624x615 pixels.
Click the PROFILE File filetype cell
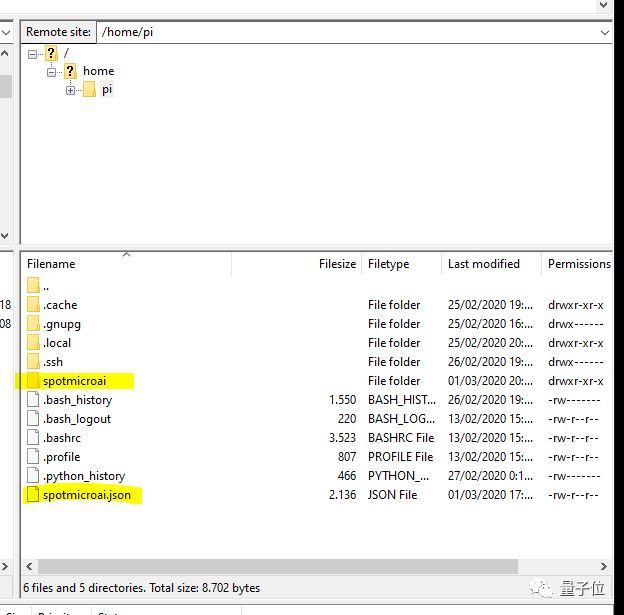coord(400,457)
